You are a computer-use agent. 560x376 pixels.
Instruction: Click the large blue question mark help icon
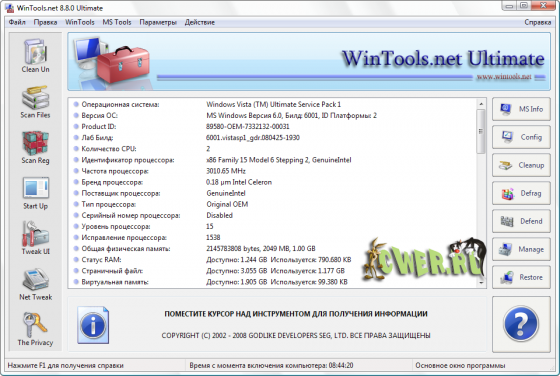[521, 324]
